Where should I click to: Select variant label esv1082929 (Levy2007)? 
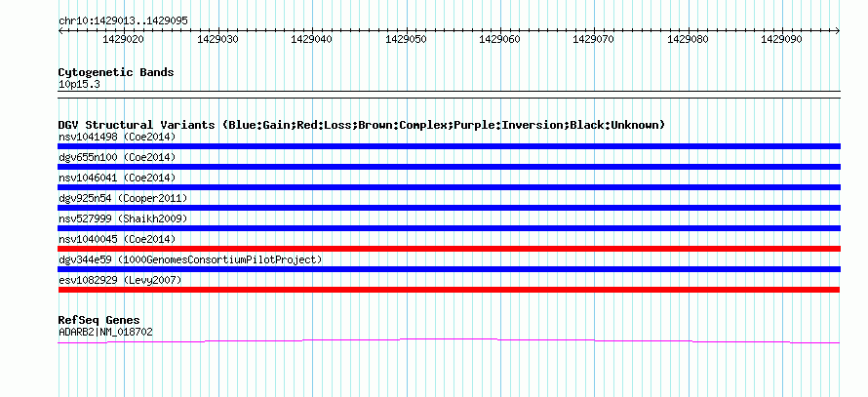pos(120,280)
